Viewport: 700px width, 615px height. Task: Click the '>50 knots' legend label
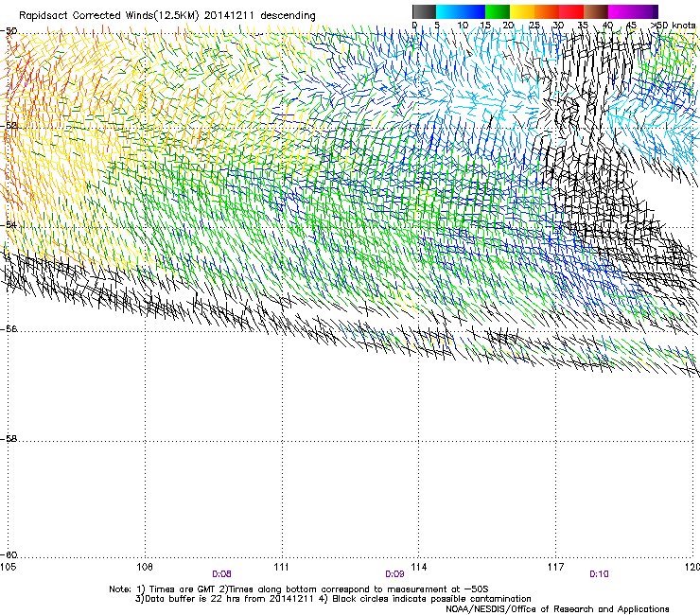click(673, 26)
